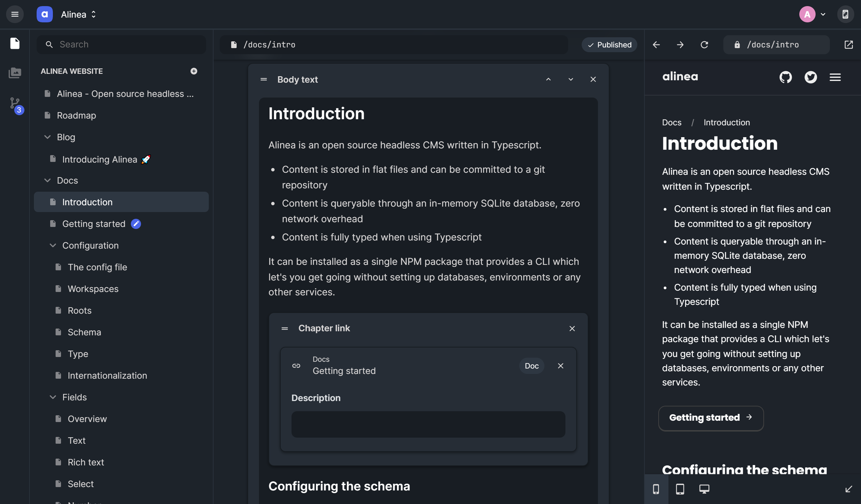
Task: Open the hamburger menu in top bar
Action: [15, 14]
